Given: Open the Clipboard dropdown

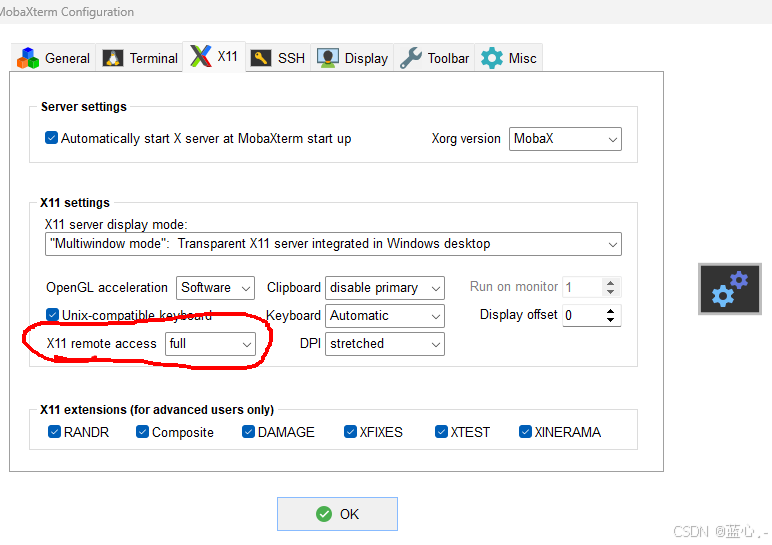Looking at the screenshot, I should coord(385,288).
